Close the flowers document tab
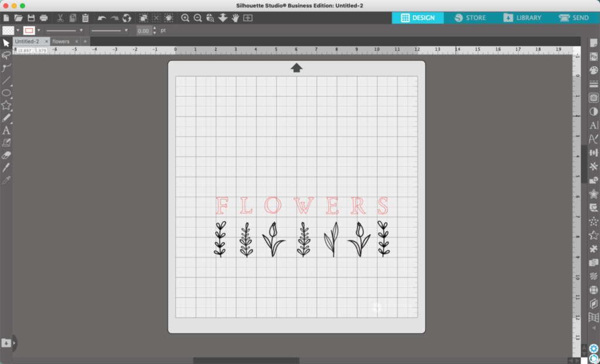Viewport: 600px width, 364px height. click(77, 42)
